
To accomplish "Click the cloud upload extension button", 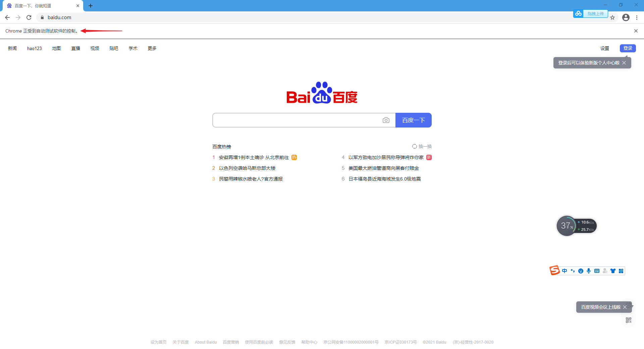I will tap(590, 13).
